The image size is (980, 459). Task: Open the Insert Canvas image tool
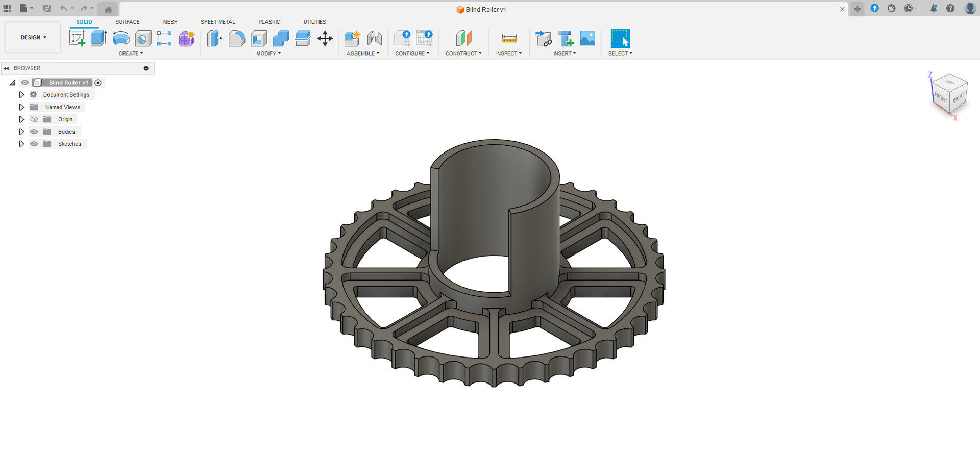tap(587, 38)
